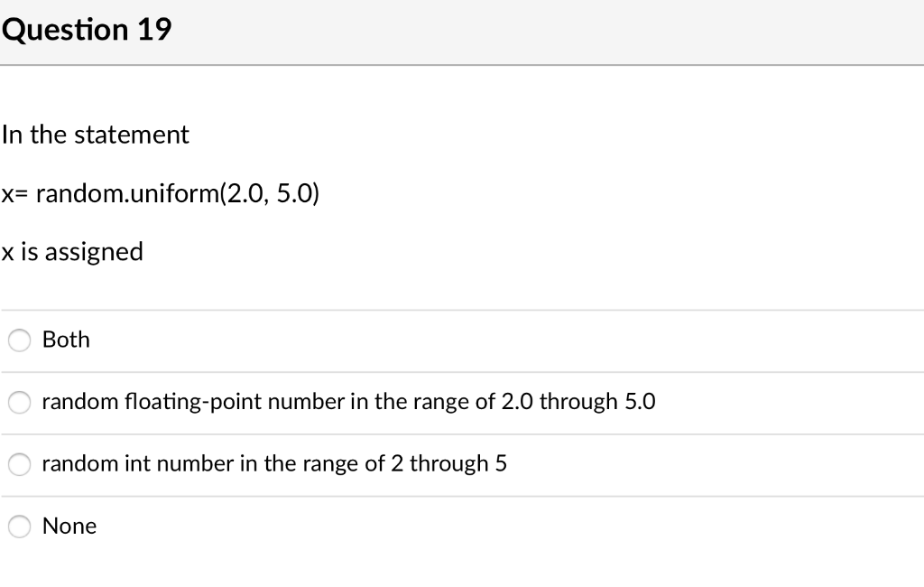Click the "x is assigned" text
The width and height of the screenshot is (924, 587).
pyautogui.click(x=73, y=252)
